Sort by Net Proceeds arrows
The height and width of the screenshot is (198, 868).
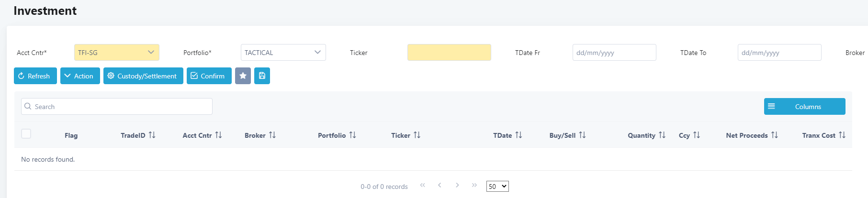point(775,135)
